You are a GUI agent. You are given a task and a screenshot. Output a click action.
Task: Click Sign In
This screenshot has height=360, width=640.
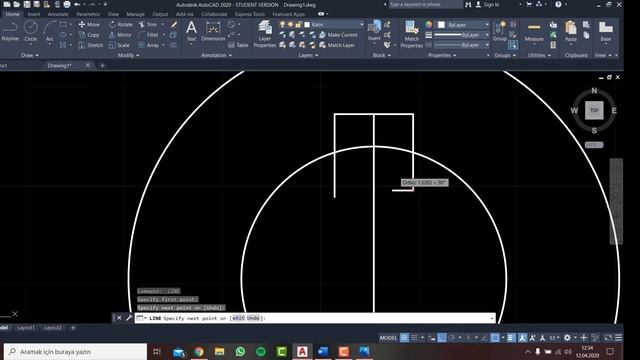(x=488, y=4)
